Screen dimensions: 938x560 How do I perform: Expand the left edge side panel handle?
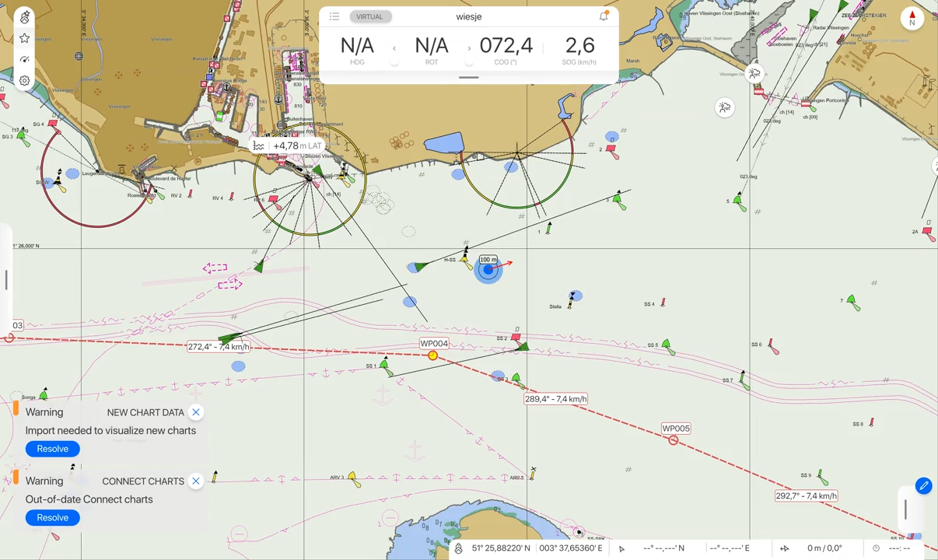[6, 280]
